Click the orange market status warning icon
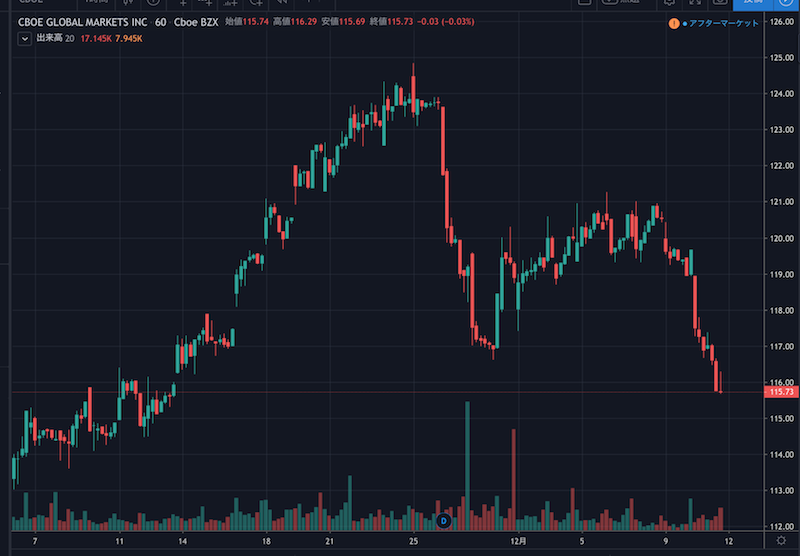800x556 pixels. (673, 22)
